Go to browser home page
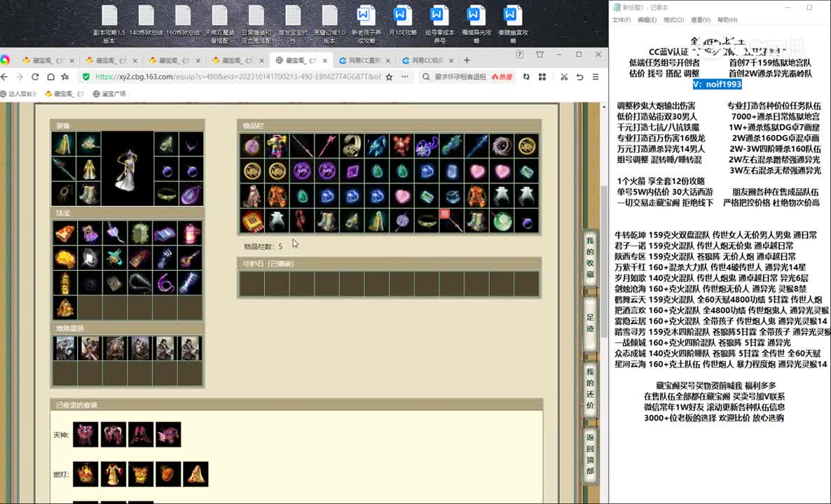Screen dimensions: 831x504 [51, 77]
